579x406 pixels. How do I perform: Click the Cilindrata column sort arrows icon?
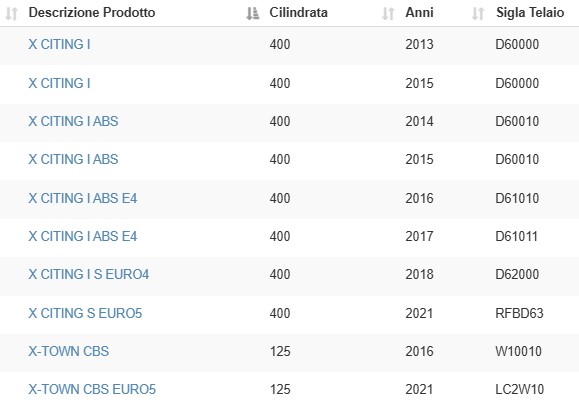pos(253,13)
